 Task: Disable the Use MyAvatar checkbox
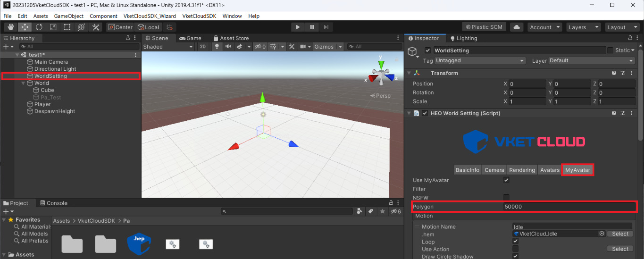click(506, 180)
